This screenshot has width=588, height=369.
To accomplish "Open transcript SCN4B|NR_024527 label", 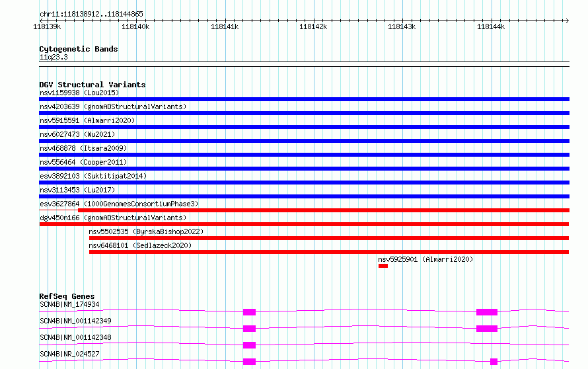I will click(x=69, y=354).
